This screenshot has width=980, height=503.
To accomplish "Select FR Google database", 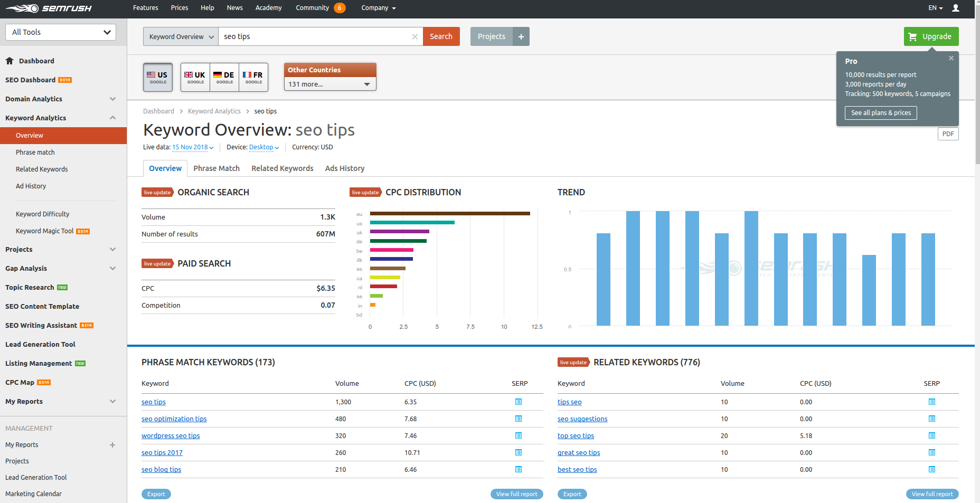I will click(253, 77).
